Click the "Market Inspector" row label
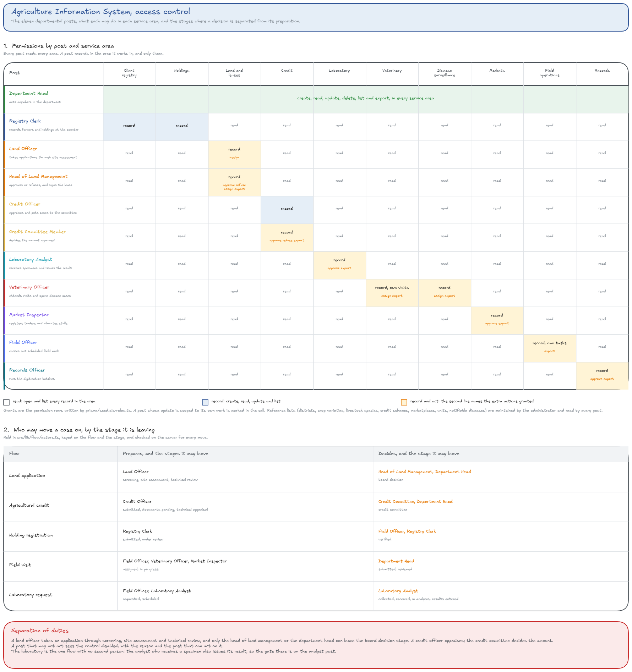 pos(29,315)
